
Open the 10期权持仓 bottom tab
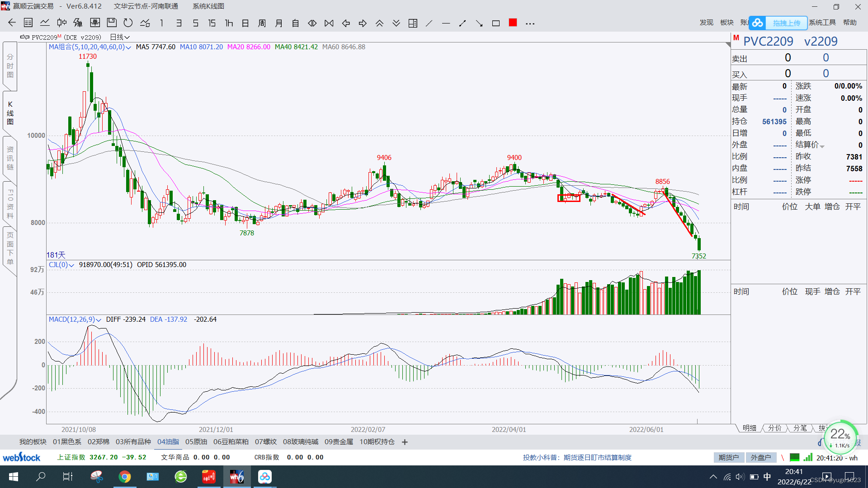[377, 442]
